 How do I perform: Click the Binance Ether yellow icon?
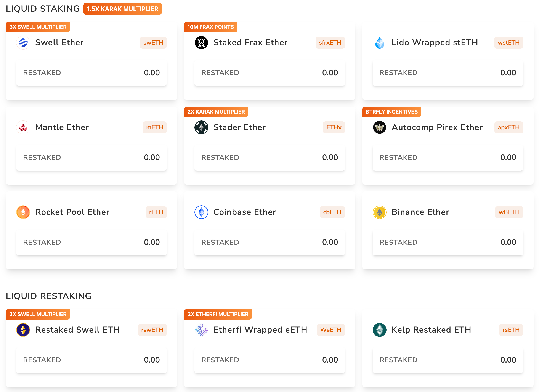click(380, 212)
